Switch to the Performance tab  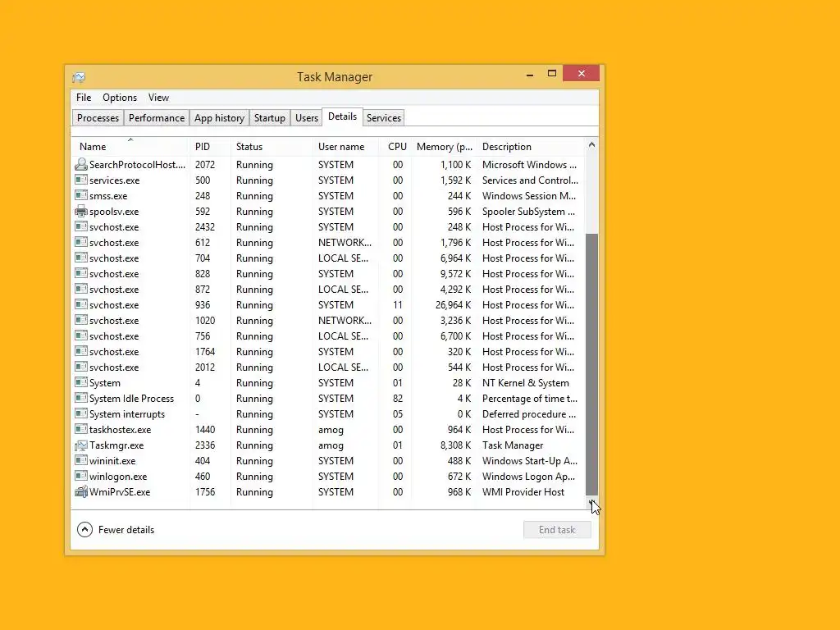tap(157, 118)
